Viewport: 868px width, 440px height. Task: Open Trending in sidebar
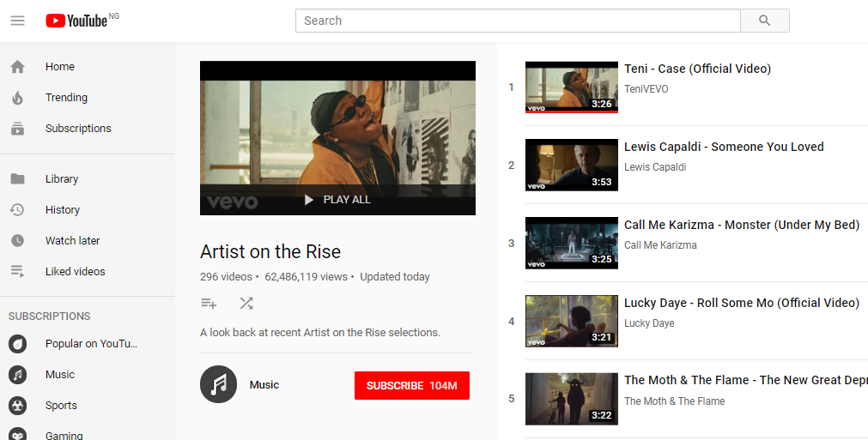coord(66,98)
